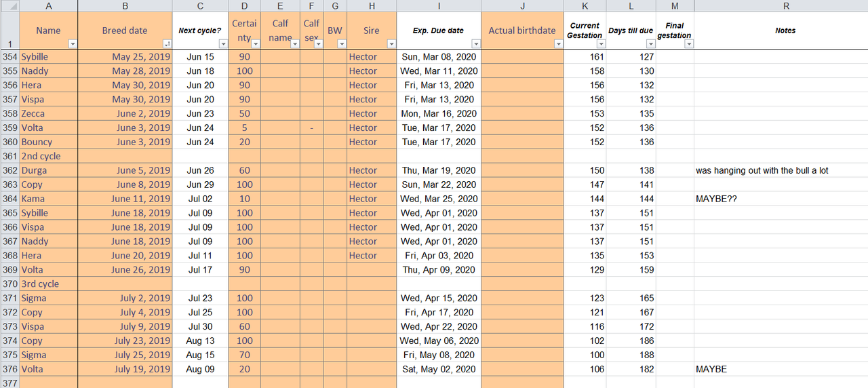Click the due date Thu, Apr 09, 2020

439,270
